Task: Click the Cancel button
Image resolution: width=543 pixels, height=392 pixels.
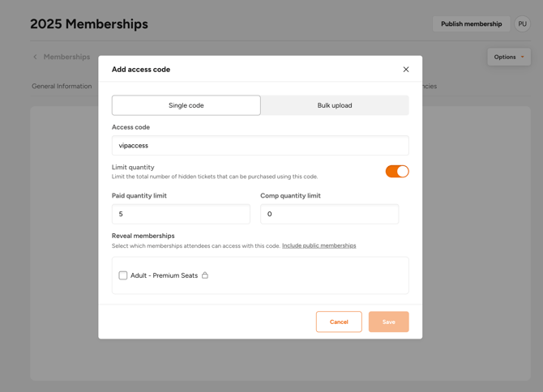Action: tap(339, 322)
